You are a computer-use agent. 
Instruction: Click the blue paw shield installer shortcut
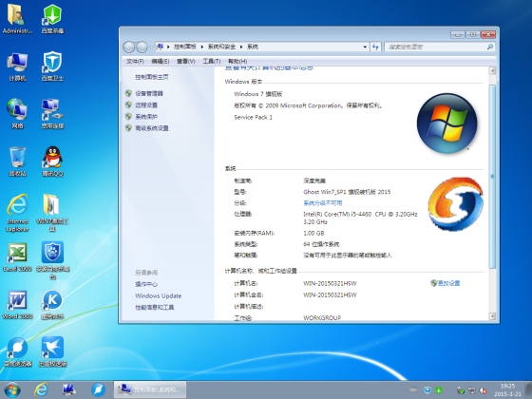click(52, 260)
